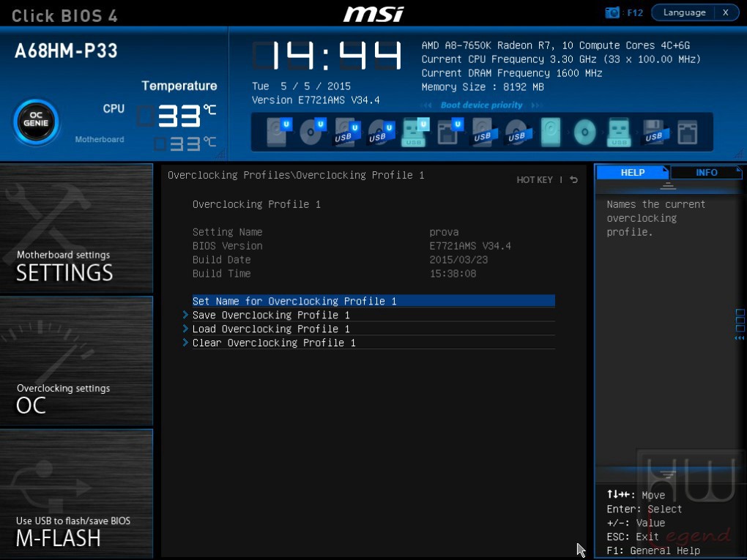Click right arrows beside Boot device priority

pos(536,105)
